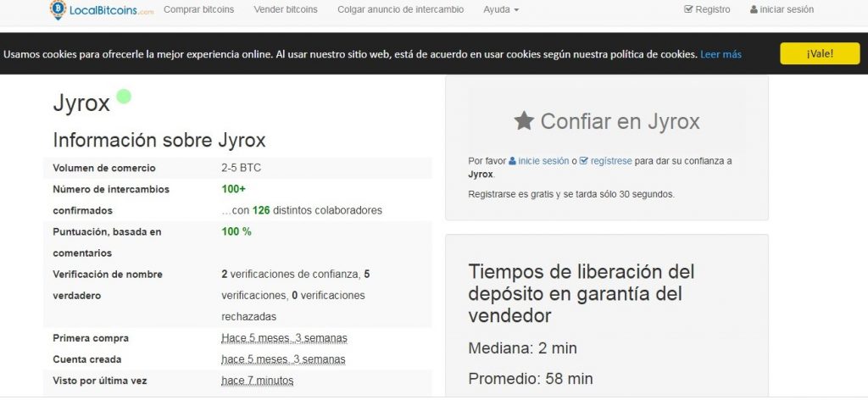
Task: Click Cuenta creada hace 5 meses value
Action: coord(283,359)
